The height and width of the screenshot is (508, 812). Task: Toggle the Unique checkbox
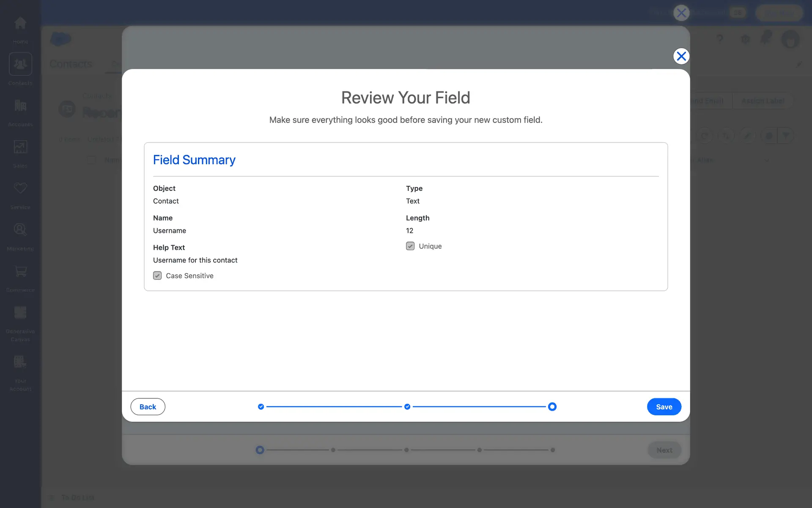(x=410, y=246)
